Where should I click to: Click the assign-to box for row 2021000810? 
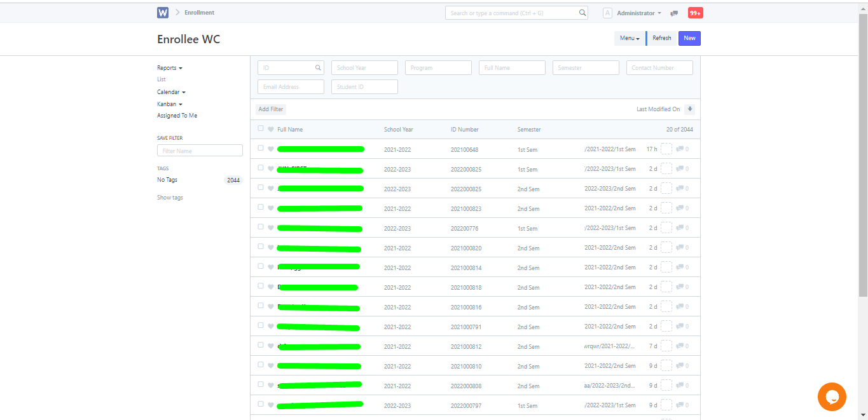pos(666,366)
